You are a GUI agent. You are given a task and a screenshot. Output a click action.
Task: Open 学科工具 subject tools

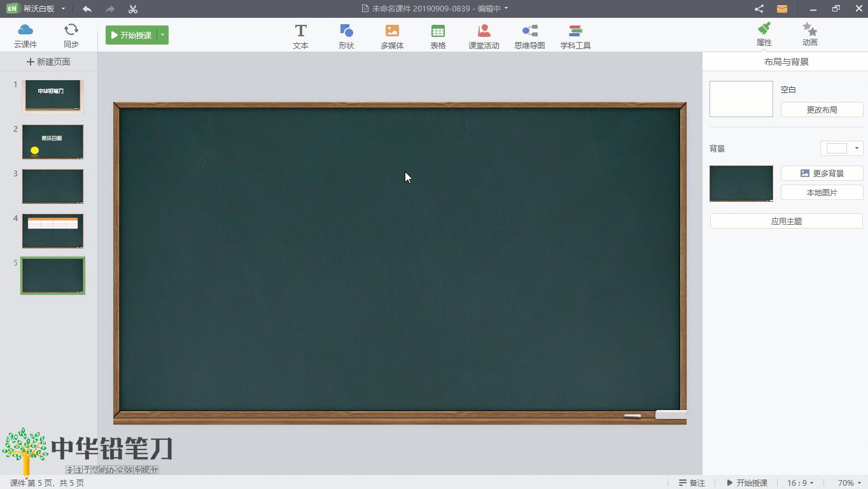(x=575, y=36)
